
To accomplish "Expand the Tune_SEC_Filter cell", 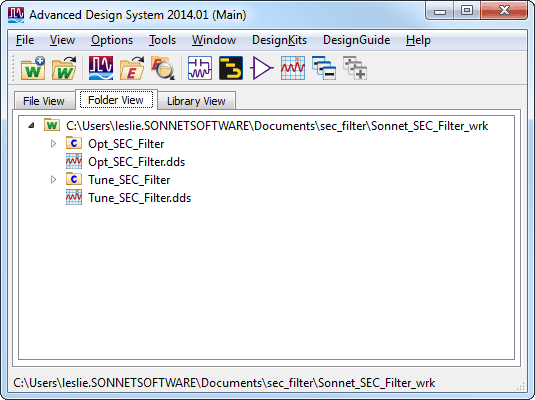I will [x=54, y=180].
